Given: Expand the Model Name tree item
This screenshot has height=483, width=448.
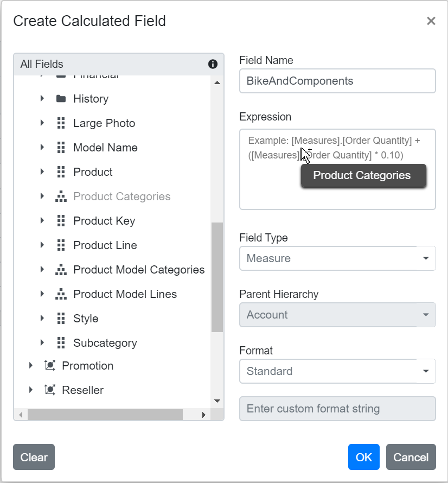Looking at the screenshot, I should 43,148.
